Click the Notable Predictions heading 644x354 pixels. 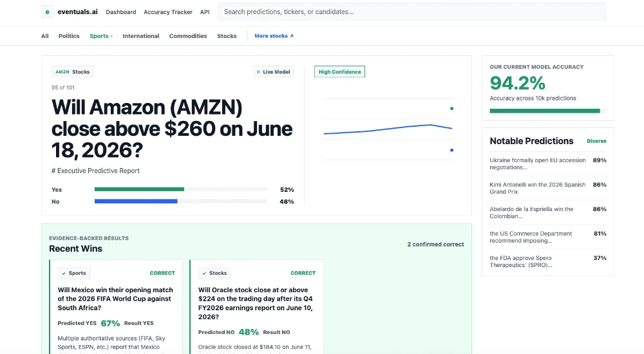click(x=531, y=141)
